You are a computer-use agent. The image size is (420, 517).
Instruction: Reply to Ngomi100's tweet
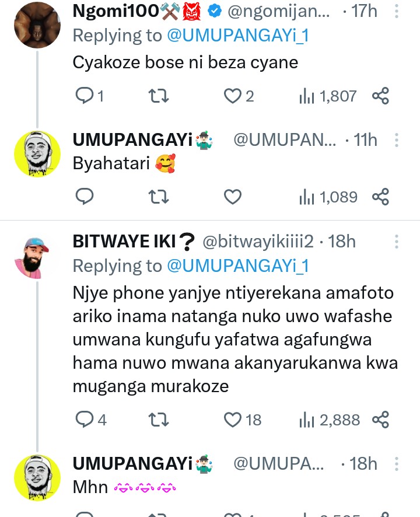85,96
